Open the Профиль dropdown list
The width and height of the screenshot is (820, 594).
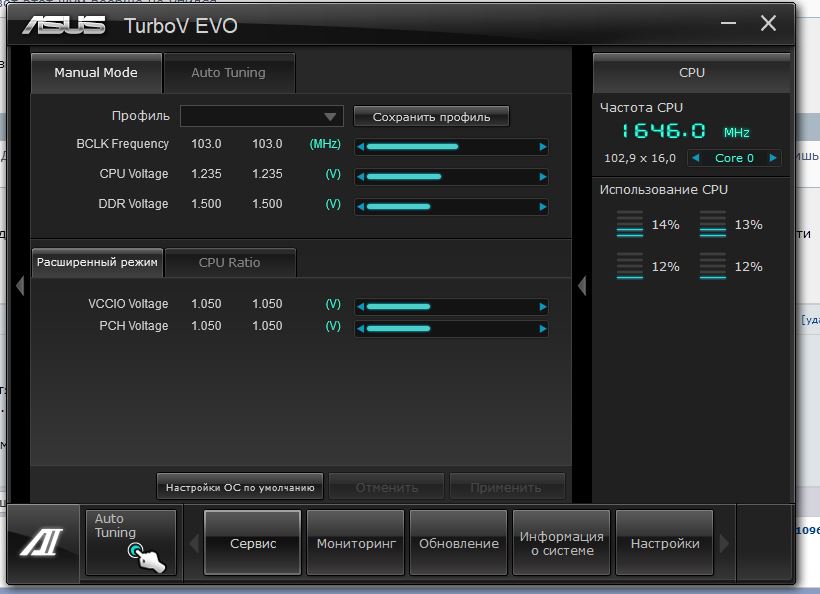pos(262,116)
